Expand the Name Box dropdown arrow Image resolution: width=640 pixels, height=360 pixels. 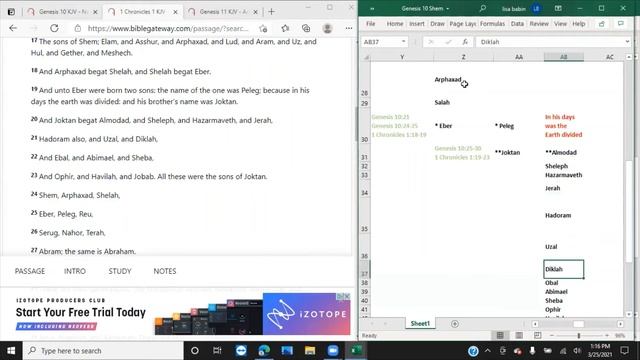pos(403,42)
